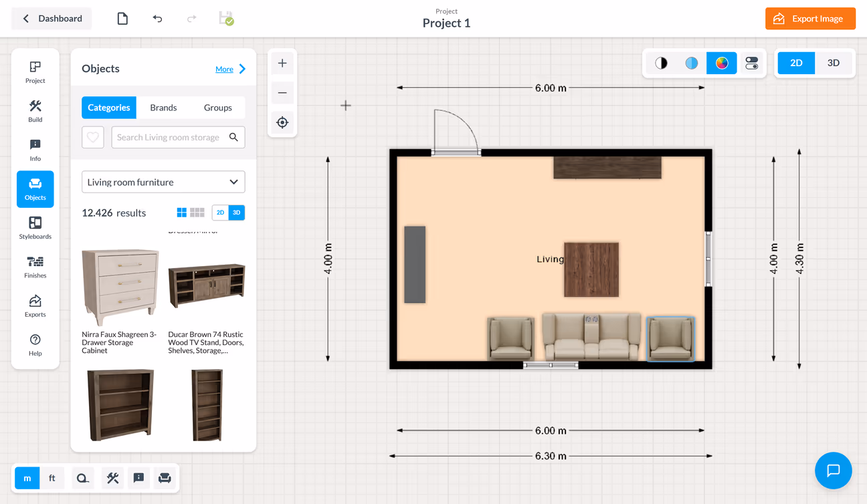Redo the last undone action
This screenshot has width=867, height=504.
coord(192,19)
